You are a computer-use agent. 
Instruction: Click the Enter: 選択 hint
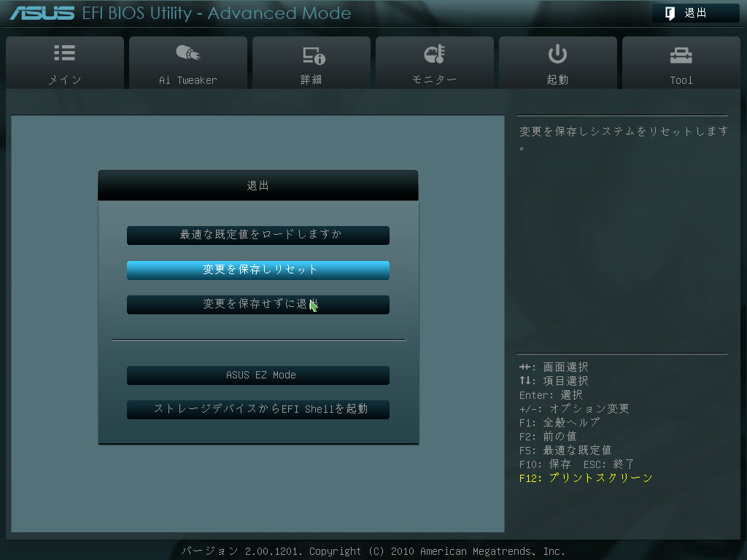pos(551,394)
